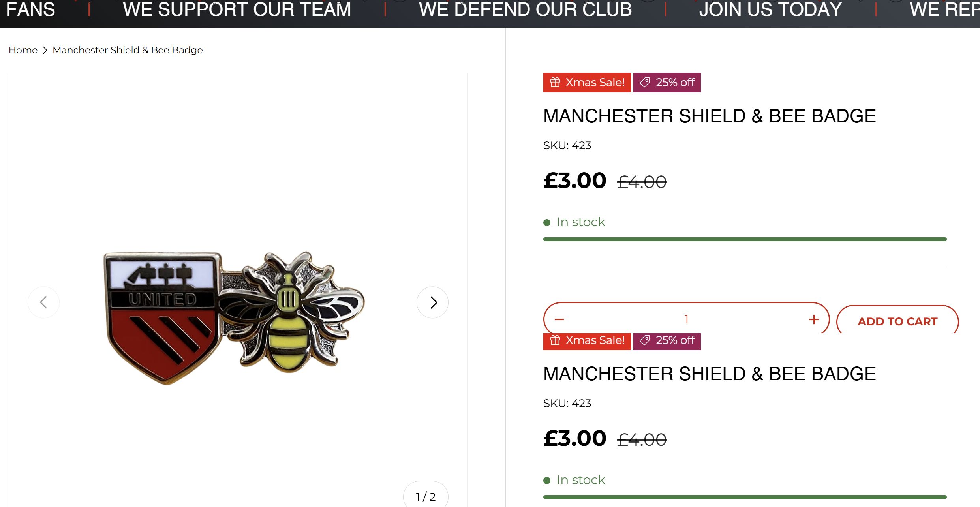This screenshot has width=980, height=507.
Task: Click the WE DEFEND OUR CLUB banner text
Action: coord(525,9)
